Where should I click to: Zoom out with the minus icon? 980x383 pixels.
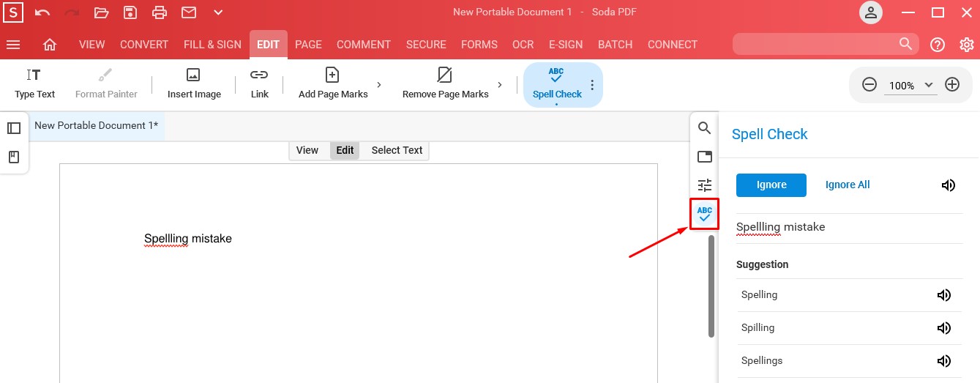click(869, 85)
